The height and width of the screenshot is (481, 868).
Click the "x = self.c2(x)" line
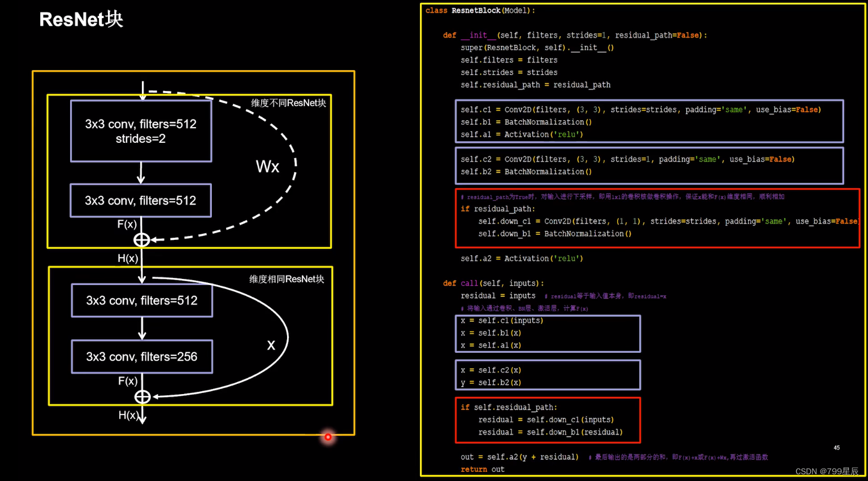point(491,370)
